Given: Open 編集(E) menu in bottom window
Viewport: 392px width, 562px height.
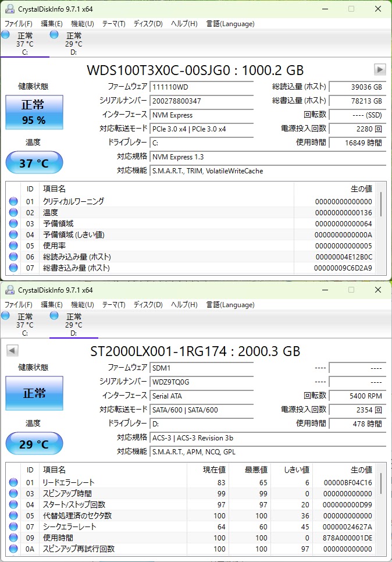Looking at the screenshot, I should [52, 305].
